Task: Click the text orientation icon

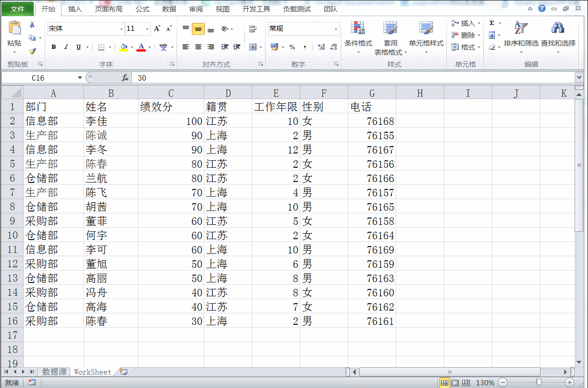Action: 225,29
